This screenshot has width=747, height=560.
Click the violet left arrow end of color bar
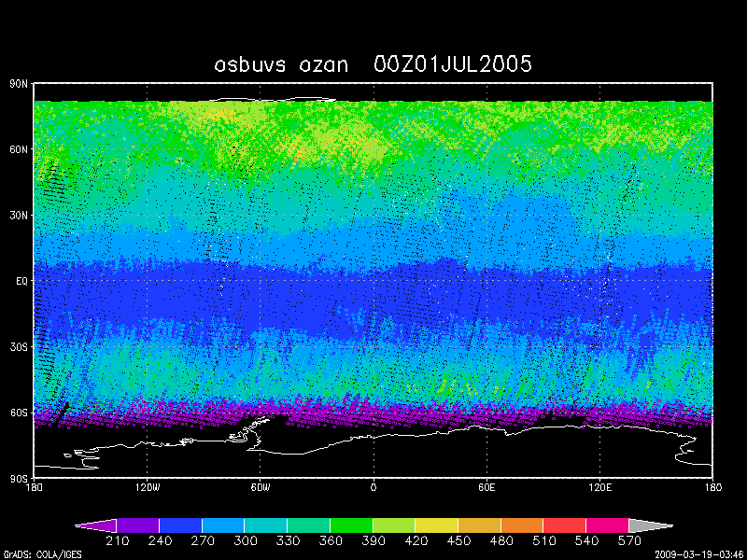click(x=97, y=525)
